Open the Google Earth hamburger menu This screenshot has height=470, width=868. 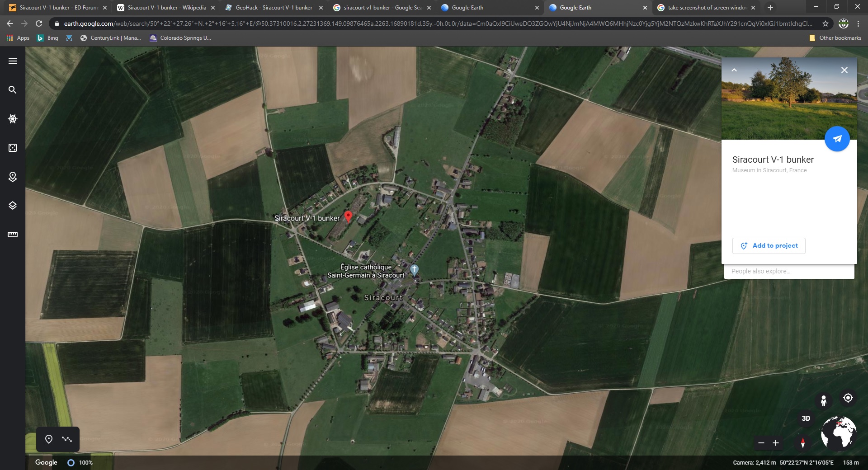click(x=13, y=61)
